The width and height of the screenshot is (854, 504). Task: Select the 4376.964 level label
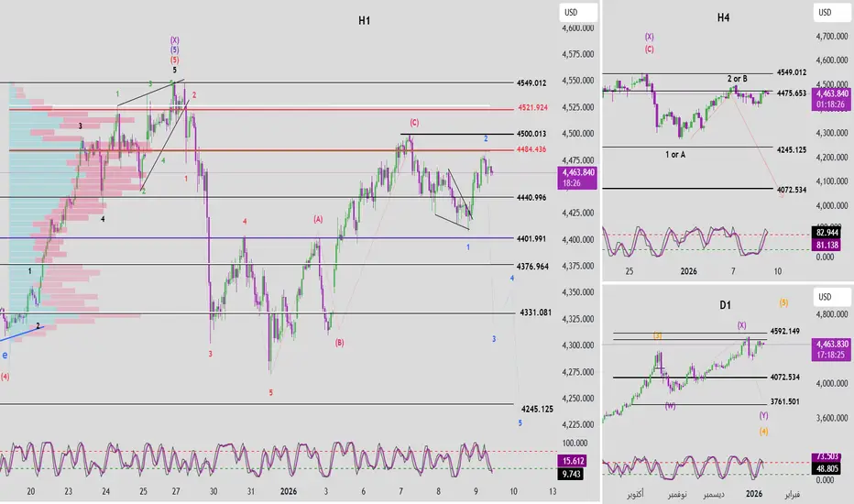(x=532, y=267)
